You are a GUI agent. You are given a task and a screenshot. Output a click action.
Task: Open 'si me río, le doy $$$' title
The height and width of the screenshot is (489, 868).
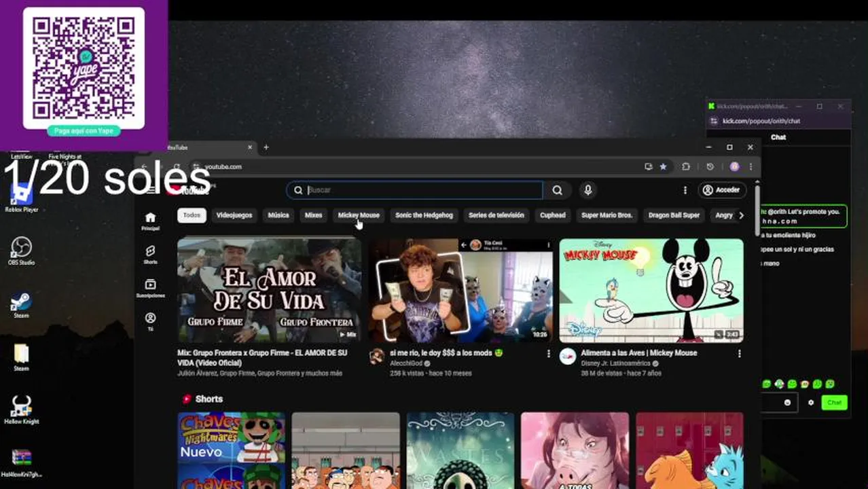click(446, 353)
